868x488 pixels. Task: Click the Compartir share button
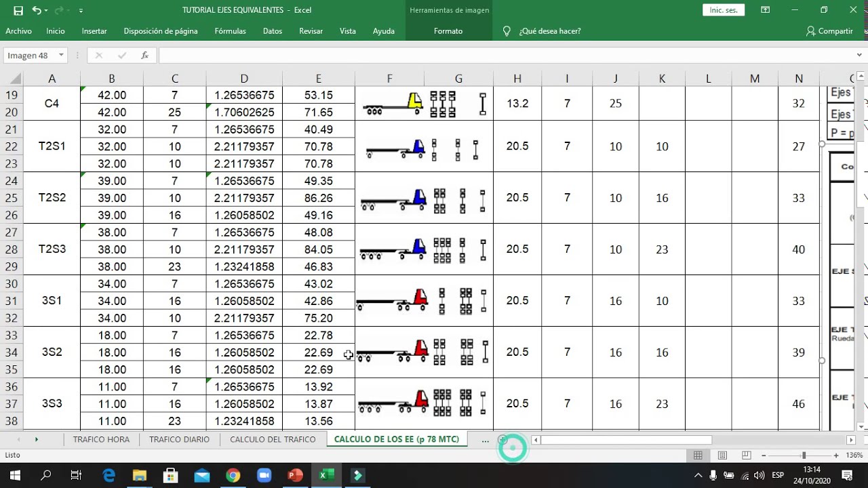tap(829, 31)
